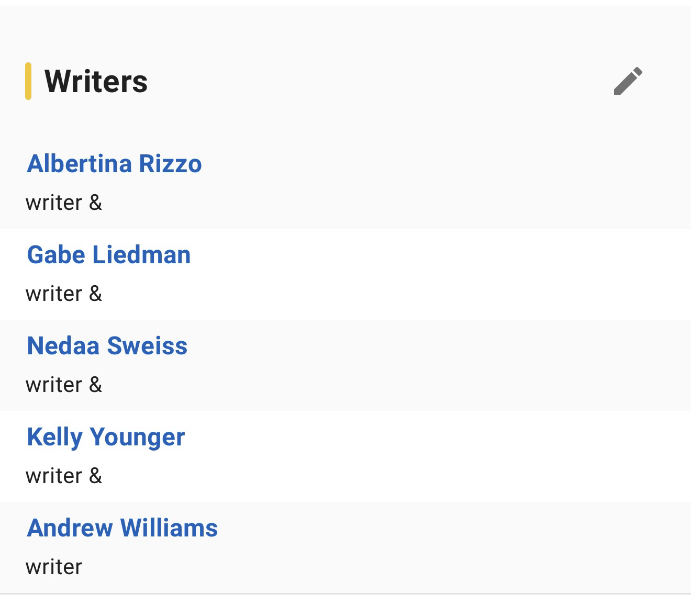Image resolution: width=691 pixels, height=616 pixels.
Task: Click the "writer &" credit under Gabe Liedman
Action: [63, 294]
